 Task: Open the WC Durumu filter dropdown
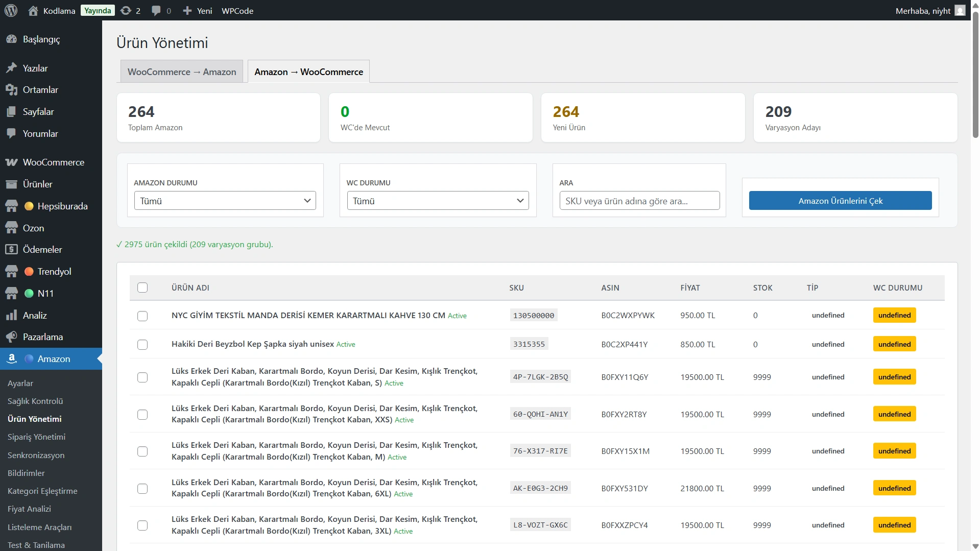[x=438, y=201]
